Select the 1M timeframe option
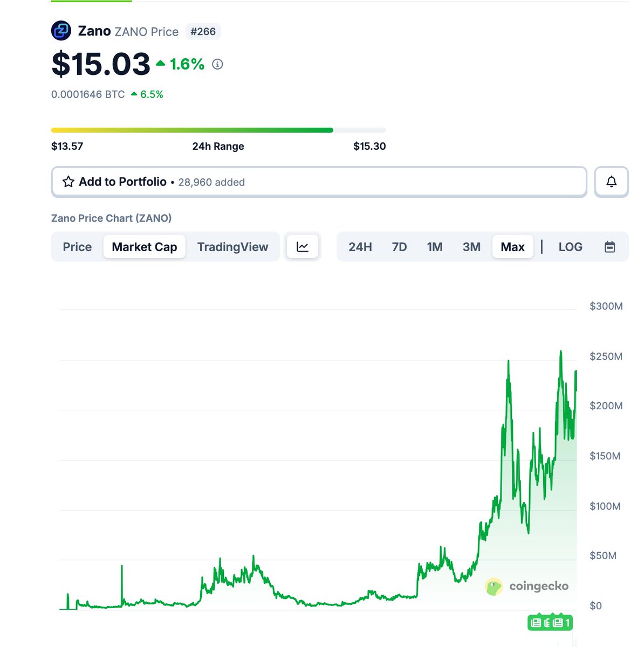Viewport: 644px width, 647px height. 435,246
